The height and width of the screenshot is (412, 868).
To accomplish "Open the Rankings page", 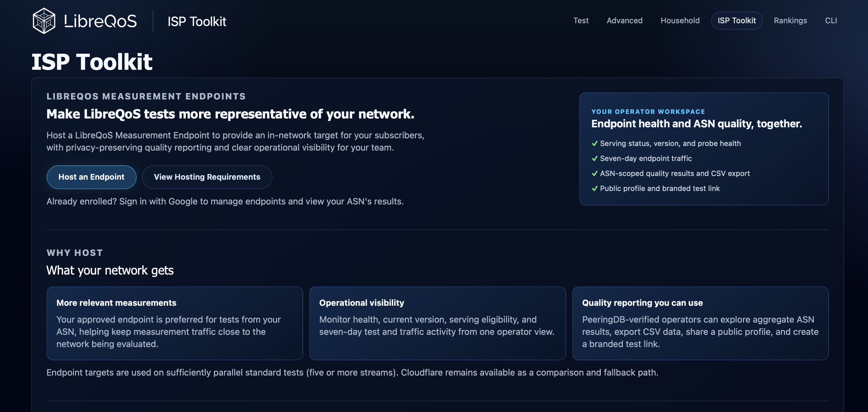I will point(790,21).
